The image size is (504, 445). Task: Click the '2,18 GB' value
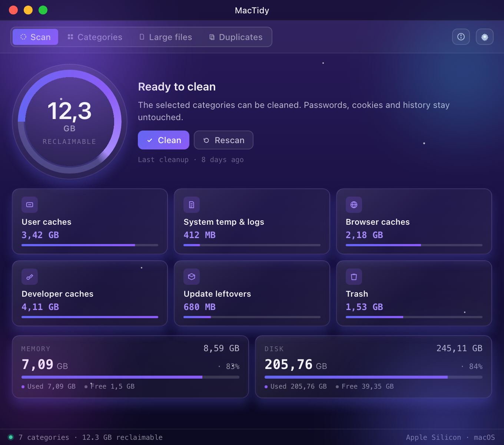[x=364, y=235]
